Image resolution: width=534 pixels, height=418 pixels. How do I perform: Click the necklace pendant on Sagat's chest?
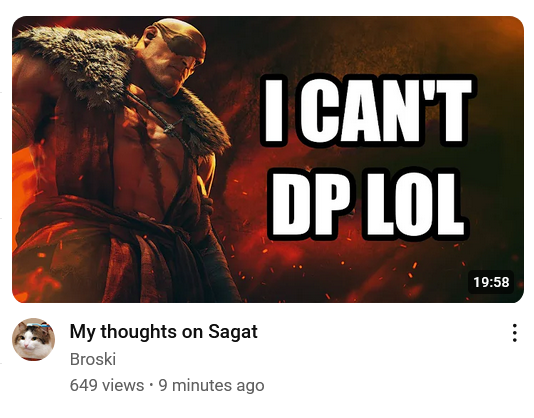click(169, 127)
